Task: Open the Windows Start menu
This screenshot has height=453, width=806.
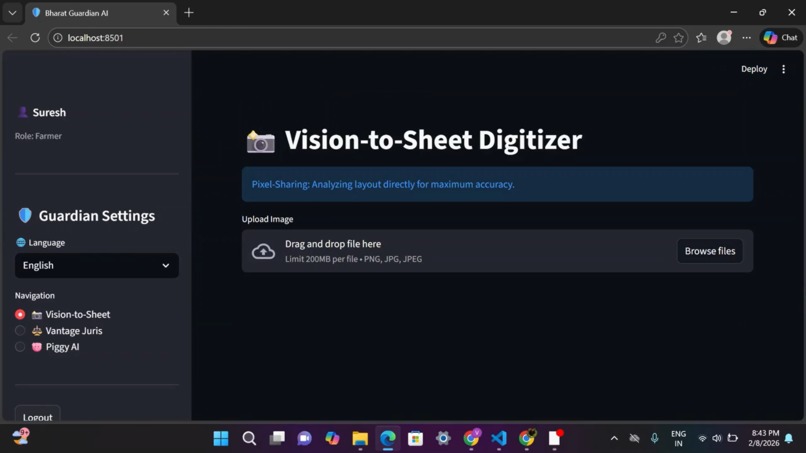Action: tap(221, 438)
